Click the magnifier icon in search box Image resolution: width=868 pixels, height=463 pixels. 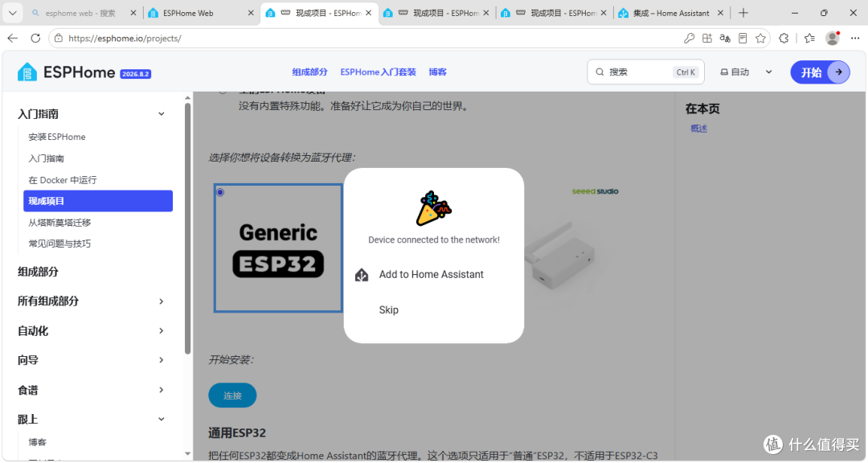point(600,72)
